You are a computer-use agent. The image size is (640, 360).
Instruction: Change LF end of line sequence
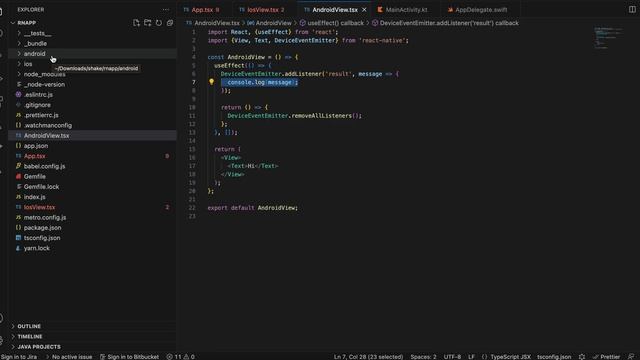pyautogui.click(x=471, y=357)
